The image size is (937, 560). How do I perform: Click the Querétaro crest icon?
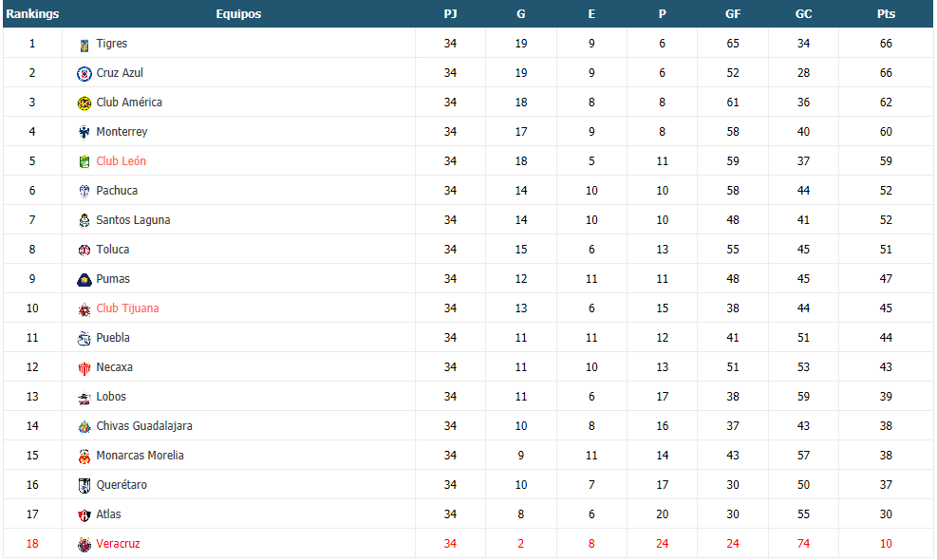pos(84,486)
